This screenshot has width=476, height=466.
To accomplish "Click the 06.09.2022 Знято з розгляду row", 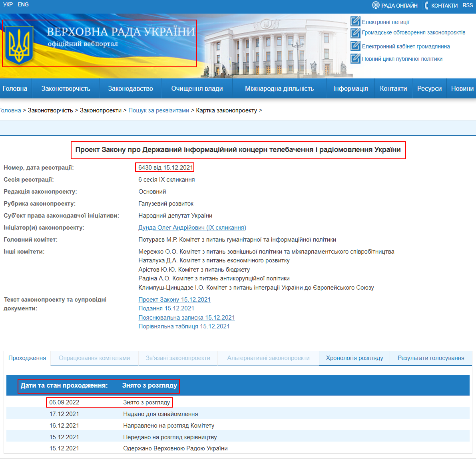I will pyautogui.click(x=238, y=402).
